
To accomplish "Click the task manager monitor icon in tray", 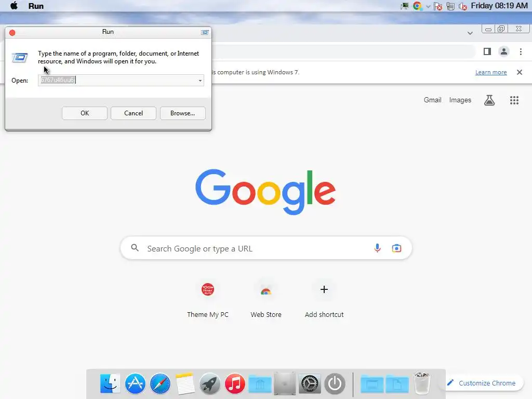I will click(x=404, y=6).
